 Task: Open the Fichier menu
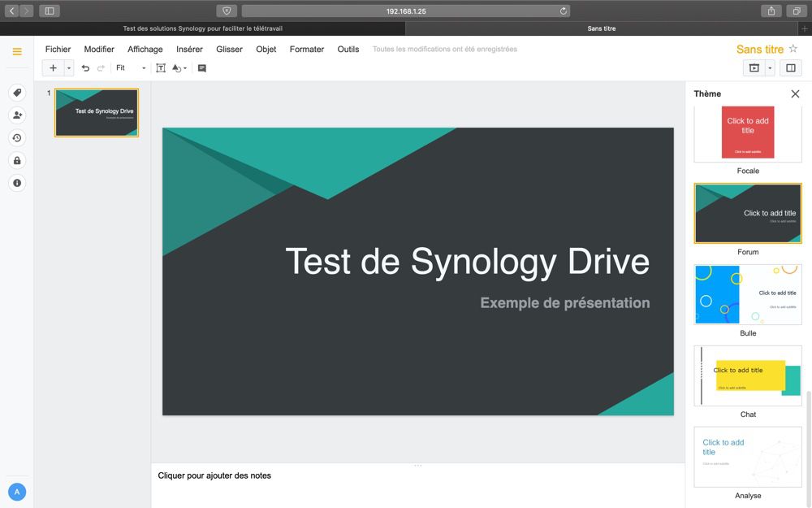tap(58, 50)
